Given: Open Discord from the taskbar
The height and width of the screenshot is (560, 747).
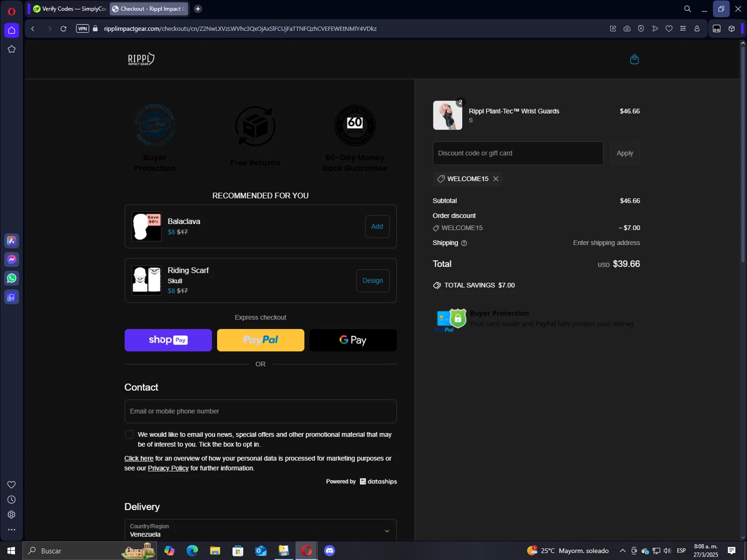Looking at the screenshot, I should pos(330,551).
